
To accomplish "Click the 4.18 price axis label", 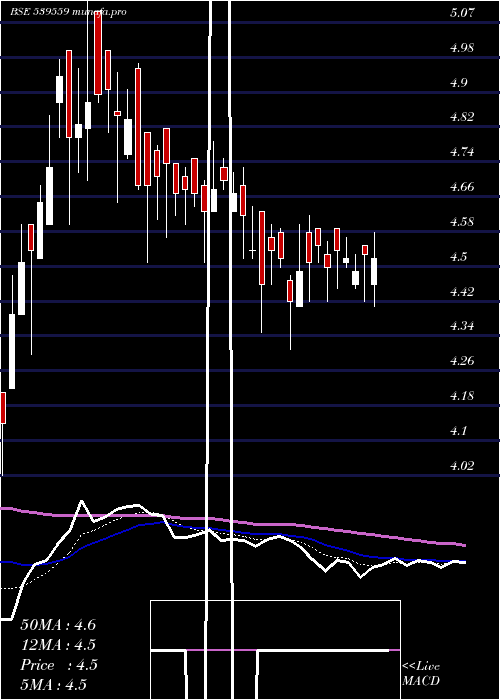I will [x=461, y=396].
